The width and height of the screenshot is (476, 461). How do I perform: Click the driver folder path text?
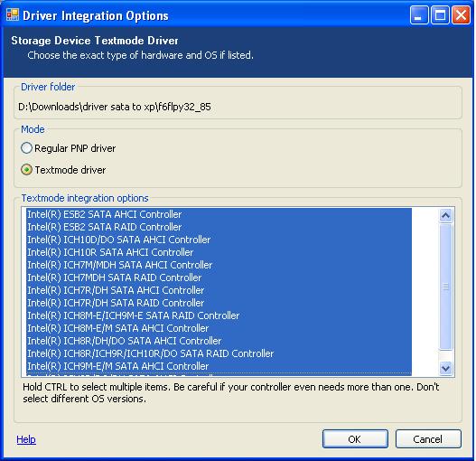pyautogui.click(x=115, y=107)
